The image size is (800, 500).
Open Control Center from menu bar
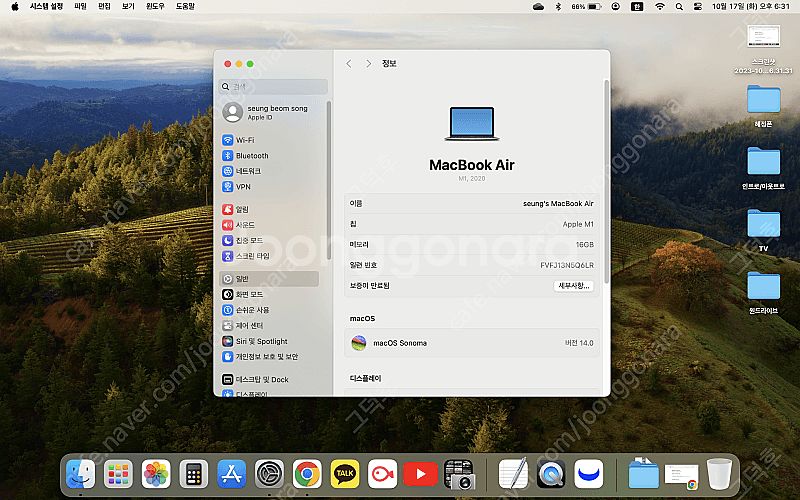coord(698,7)
